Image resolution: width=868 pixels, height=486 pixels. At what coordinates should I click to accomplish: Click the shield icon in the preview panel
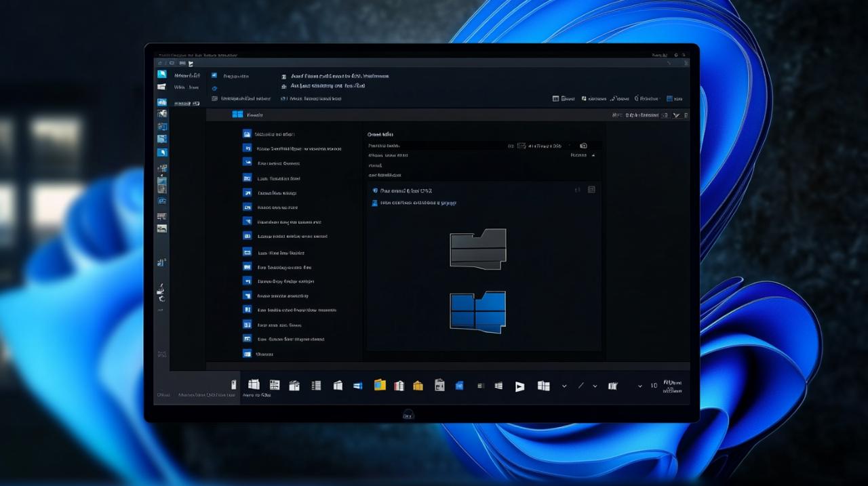click(374, 190)
